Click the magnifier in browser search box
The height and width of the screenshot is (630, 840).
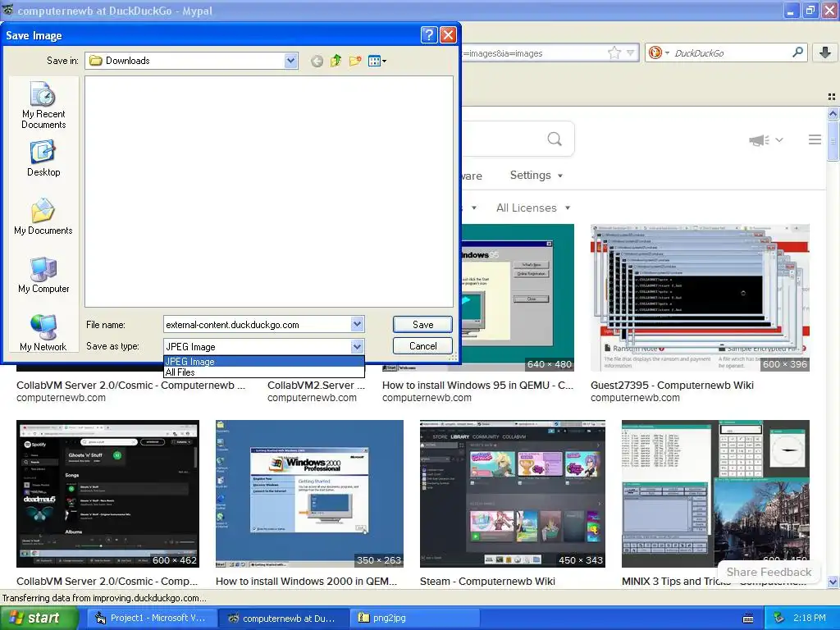point(797,52)
